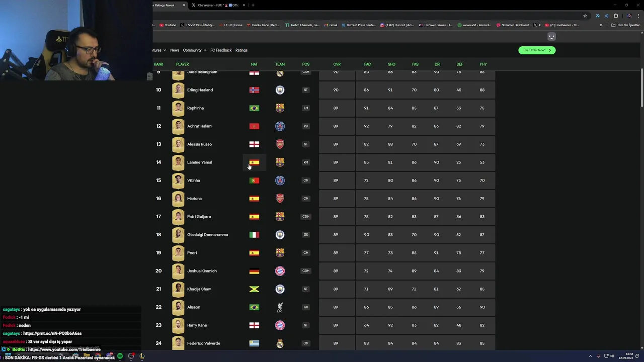Open the Streamer Dashboard bookmark
644x362 pixels.
[513, 25]
